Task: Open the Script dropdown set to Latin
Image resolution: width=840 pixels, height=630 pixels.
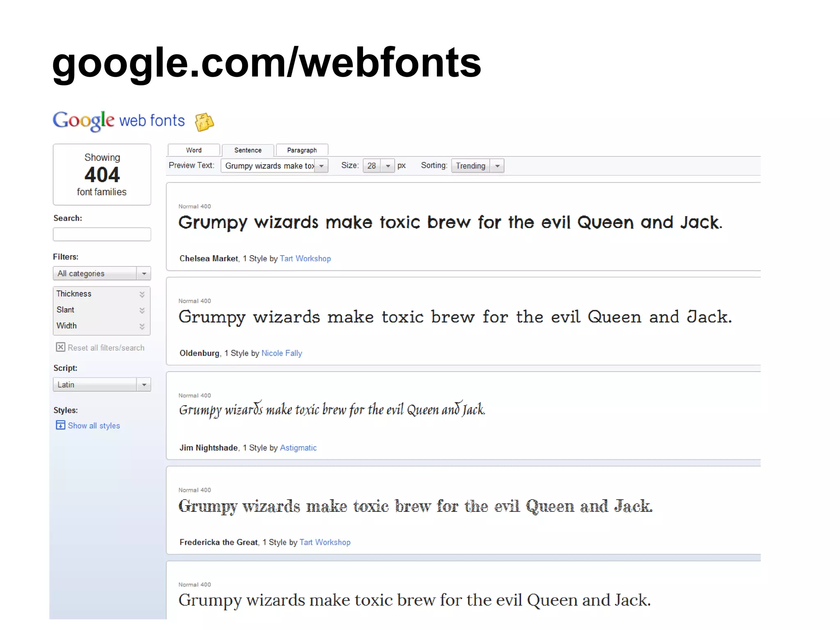Action: pos(102,384)
